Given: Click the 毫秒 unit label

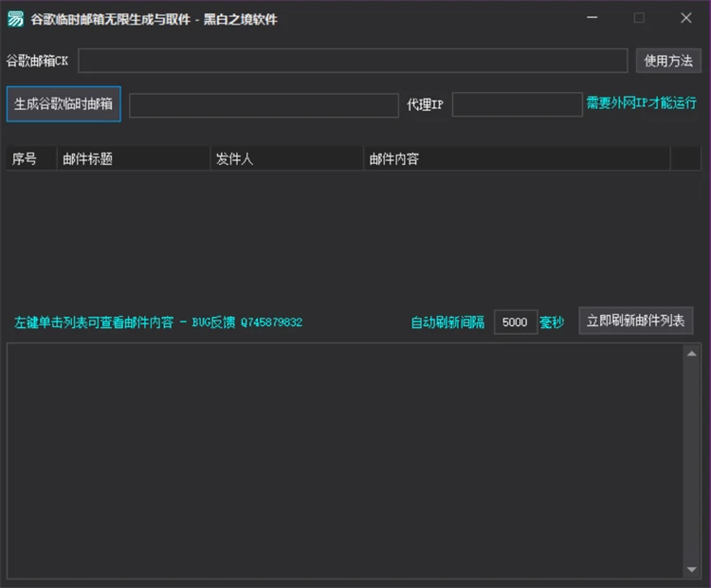Looking at the screenshot, I should (552, 322).
